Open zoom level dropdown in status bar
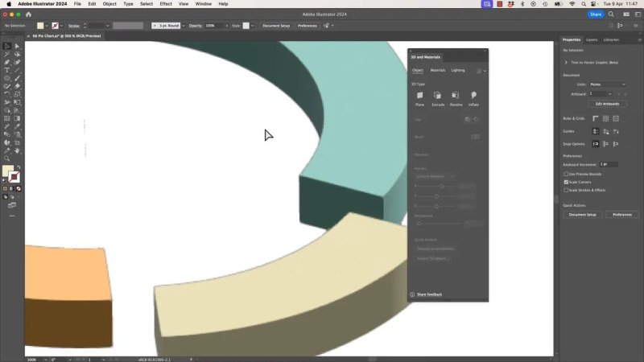Image resolution: width=644 pixels, height=362 pixels. point(45,360)
